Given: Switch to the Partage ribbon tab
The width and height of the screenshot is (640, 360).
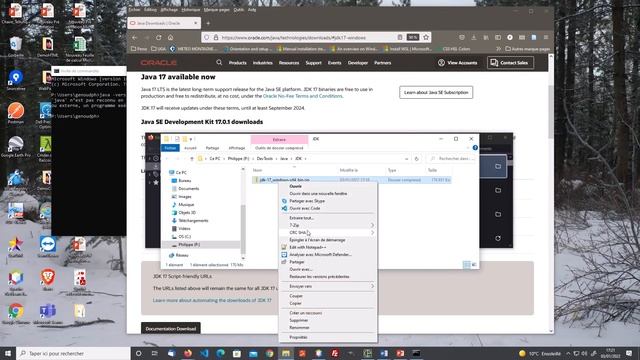Looking at the screenshot, I should (x=212, y=148).
